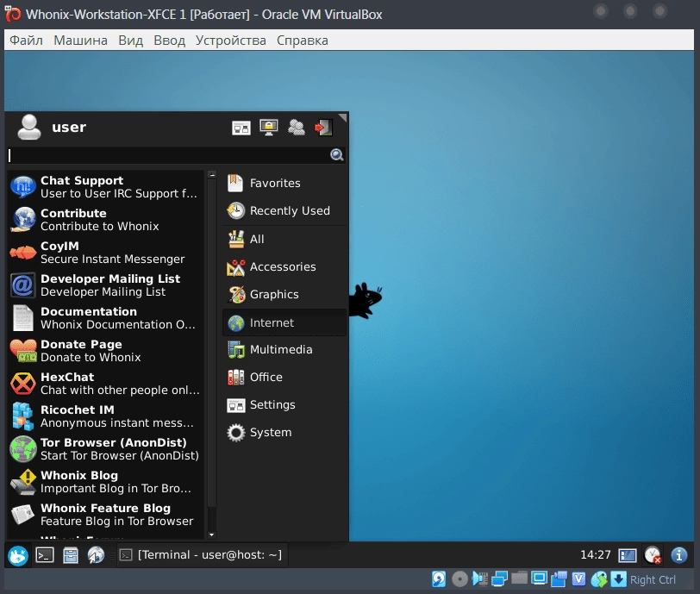700x594 pixels.
Task: Launch the Contribute to Whonix entry
Action: (x=105, y=220)
